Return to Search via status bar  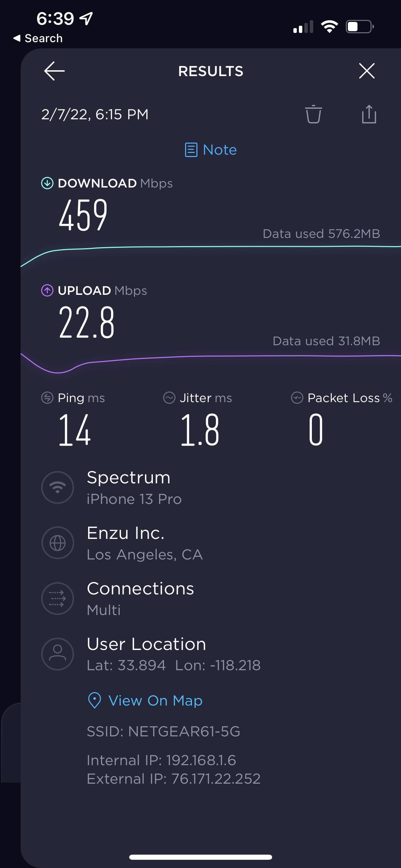coord(38,38)
